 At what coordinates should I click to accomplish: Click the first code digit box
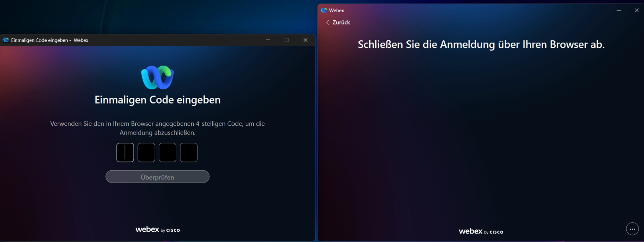tap(125, 153)
